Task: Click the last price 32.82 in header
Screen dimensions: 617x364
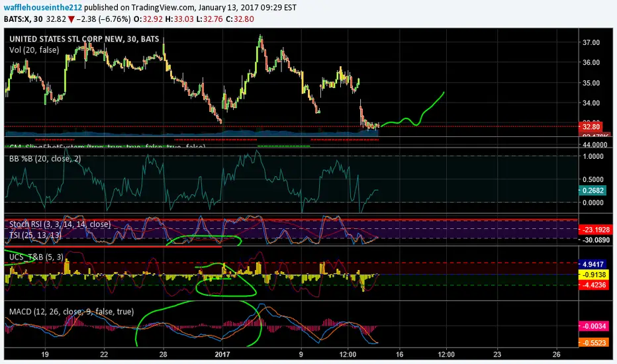Action: pyautogui.click(x=56, y=19)
